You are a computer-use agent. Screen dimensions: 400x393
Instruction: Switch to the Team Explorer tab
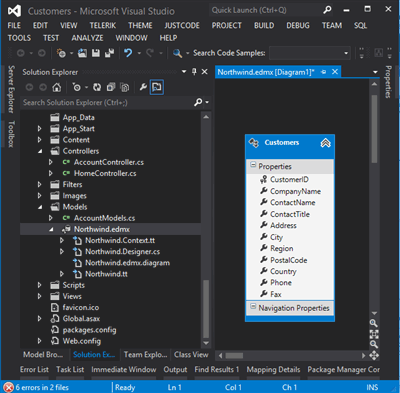pos(146,355)
